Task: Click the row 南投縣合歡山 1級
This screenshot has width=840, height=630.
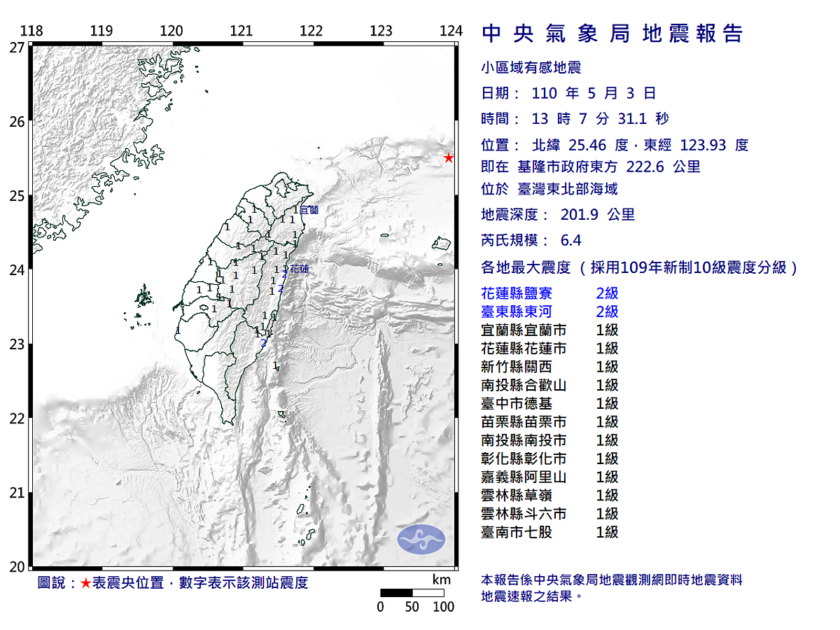Action: pos(550,385)
